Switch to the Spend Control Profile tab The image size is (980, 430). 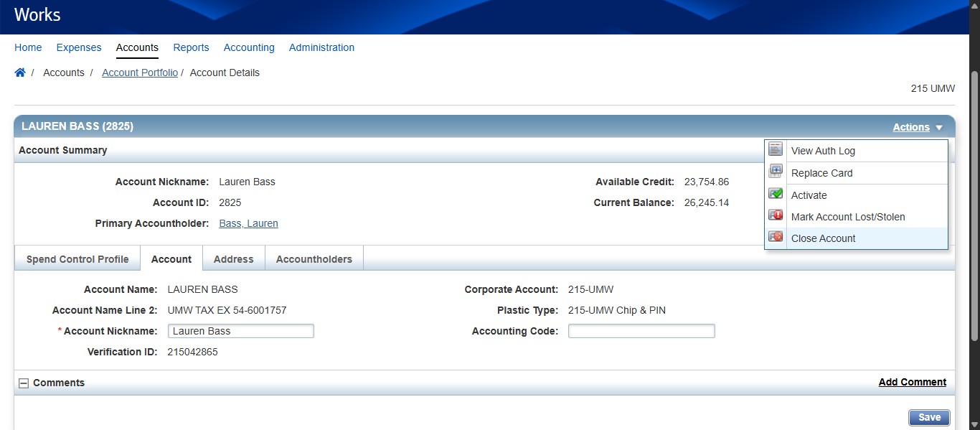tap(77, 258)
